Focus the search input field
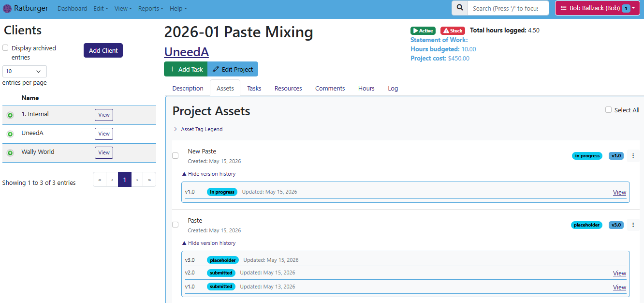Screen dimensions: 644x303 509,8
